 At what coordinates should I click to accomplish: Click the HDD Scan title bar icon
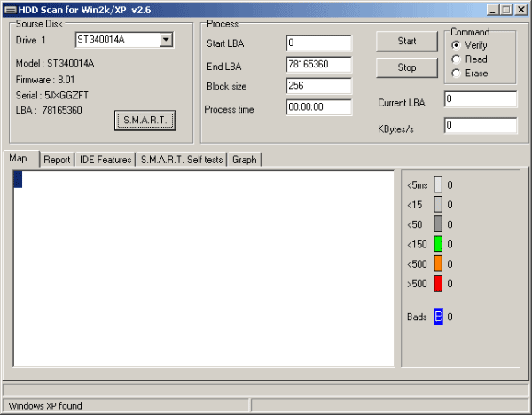click(11, 10)
